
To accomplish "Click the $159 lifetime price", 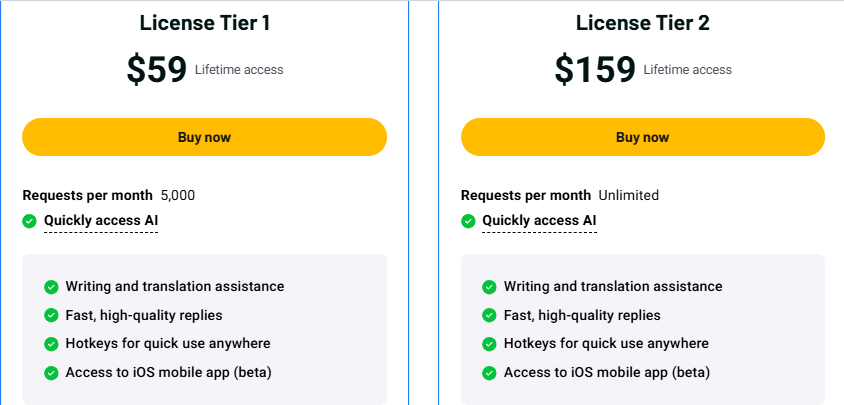I will [x=595, y=69].
